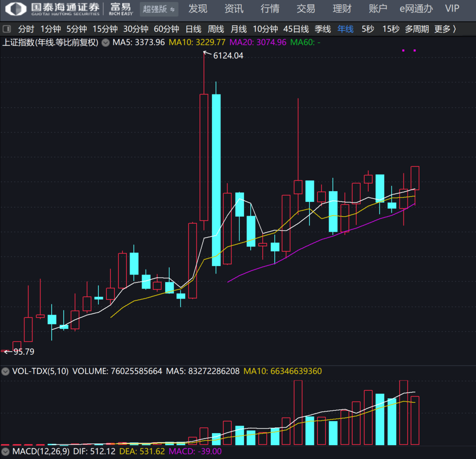Expand the 上证指数 main chart indicator dropdown
Viewport: 476px width, 459px height.
click(x=106, y=43)
